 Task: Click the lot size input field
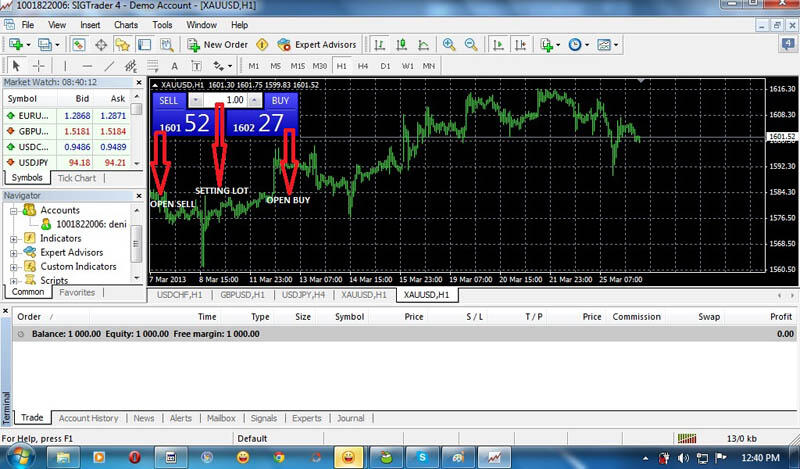click(x=226, y=100)
